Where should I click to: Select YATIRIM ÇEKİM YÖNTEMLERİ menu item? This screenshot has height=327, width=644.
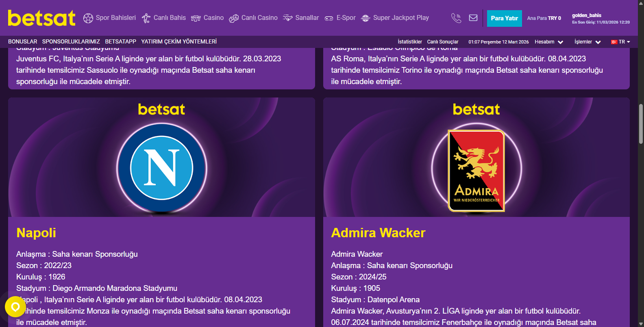(x=179, y=41)
